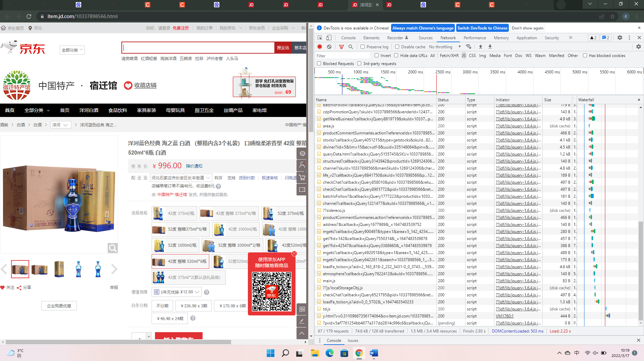Open taskbar search
Image resolution: width=644 pixels, height=361 pixels.
[285, 353]
